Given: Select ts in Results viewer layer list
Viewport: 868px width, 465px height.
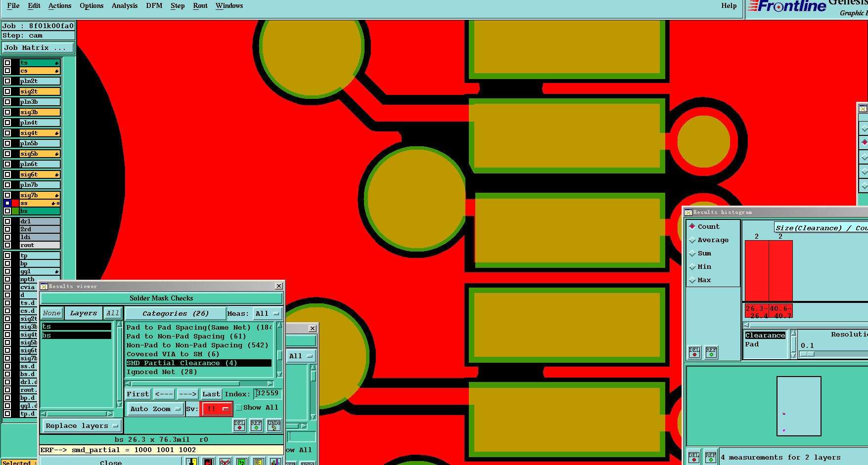Looking at the screenshot, I should (x=77, y=327).
